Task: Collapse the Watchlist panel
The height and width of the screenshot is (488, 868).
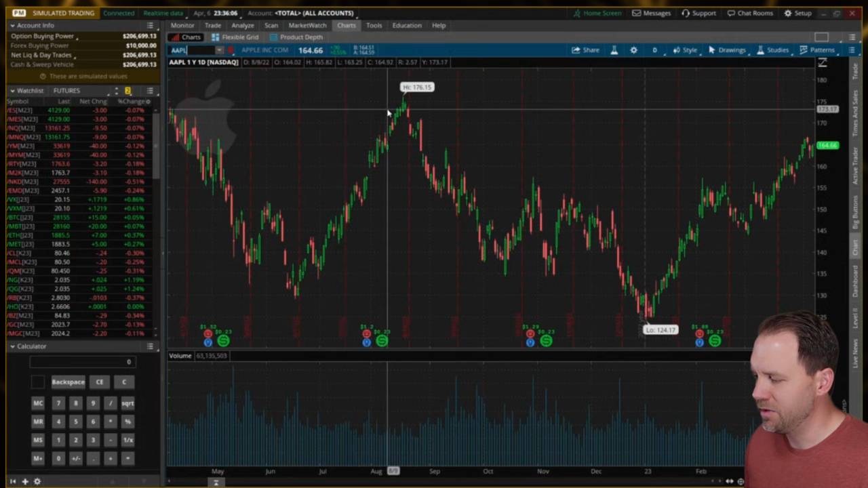Action: coord(12,91)
